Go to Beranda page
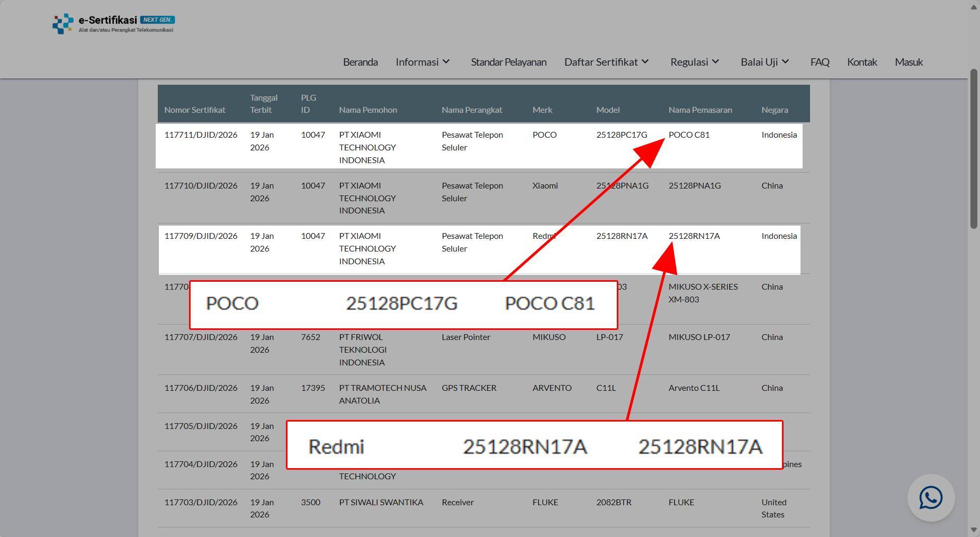The width and height of the screenshot is (980, 537). click(x=360, y=62)
